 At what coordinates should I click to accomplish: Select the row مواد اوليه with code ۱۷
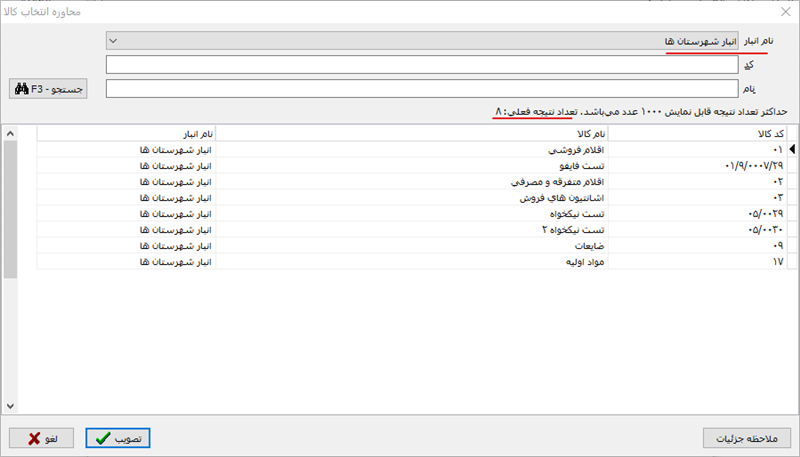(412, 262)
